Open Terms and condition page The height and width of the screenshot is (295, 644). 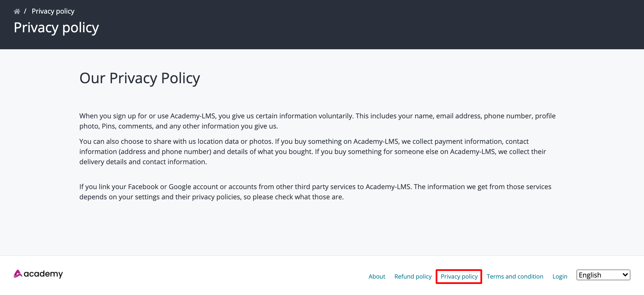[515, 276]
